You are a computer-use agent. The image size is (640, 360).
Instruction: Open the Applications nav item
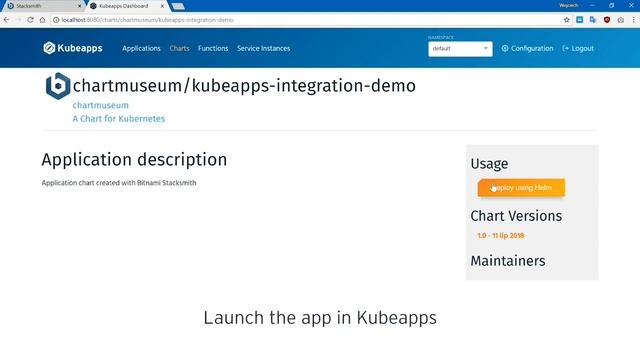pos(141,48)
